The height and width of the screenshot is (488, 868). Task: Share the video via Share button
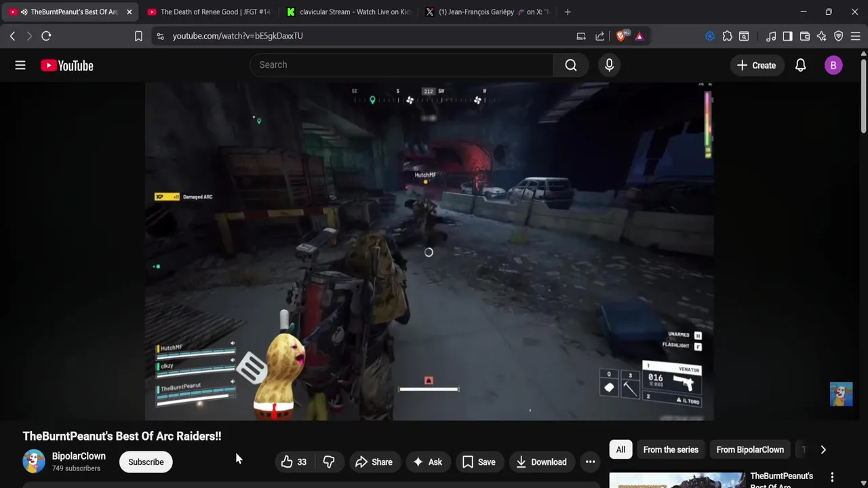pyautogui.click(x=374, y=462)
